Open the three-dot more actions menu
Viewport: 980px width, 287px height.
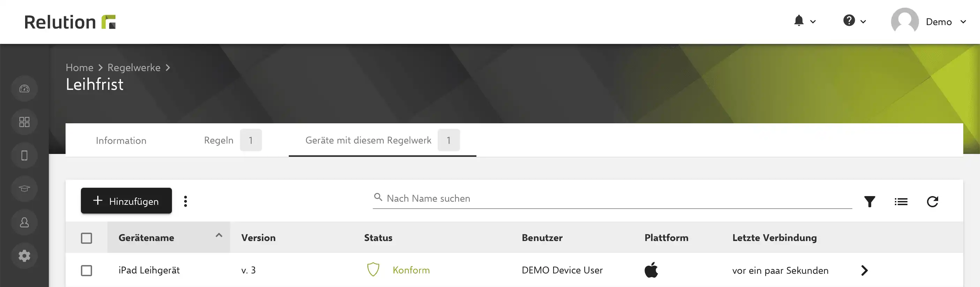point(186,201)
